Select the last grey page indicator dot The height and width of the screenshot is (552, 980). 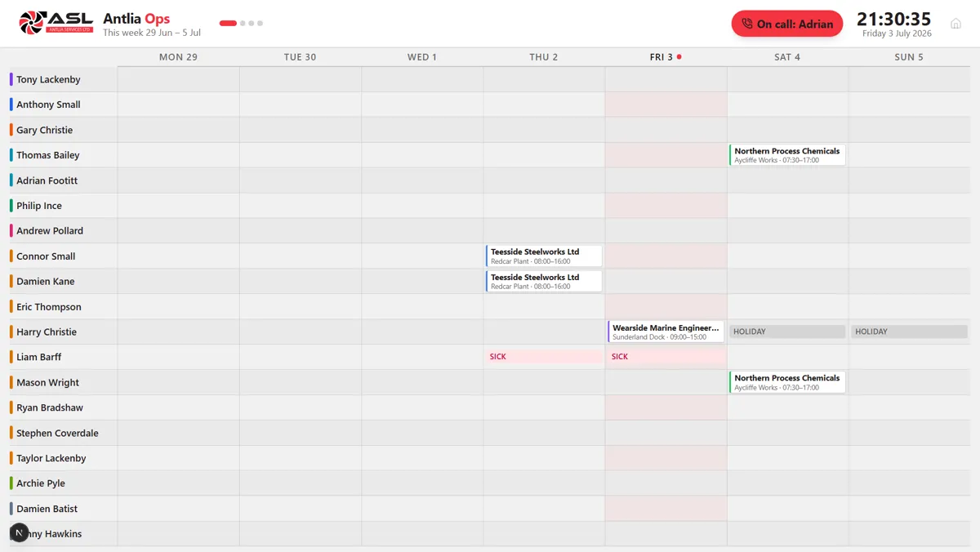pos(260,23)
